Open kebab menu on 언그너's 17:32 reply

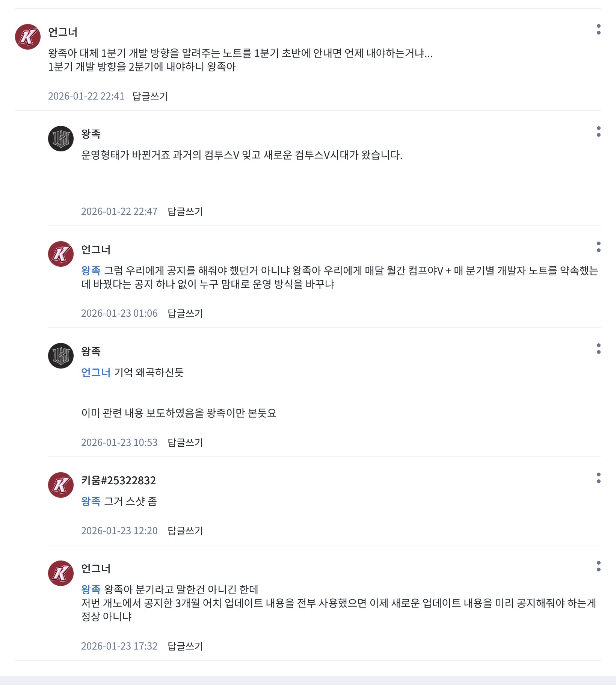pyautogui.click(x=598, y=566)
